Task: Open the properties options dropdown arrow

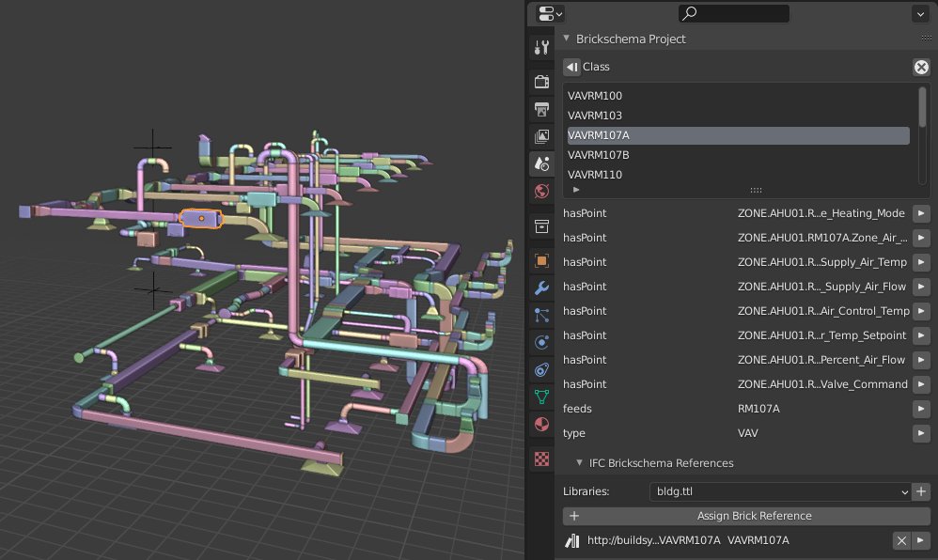Action: pos(920,14)
